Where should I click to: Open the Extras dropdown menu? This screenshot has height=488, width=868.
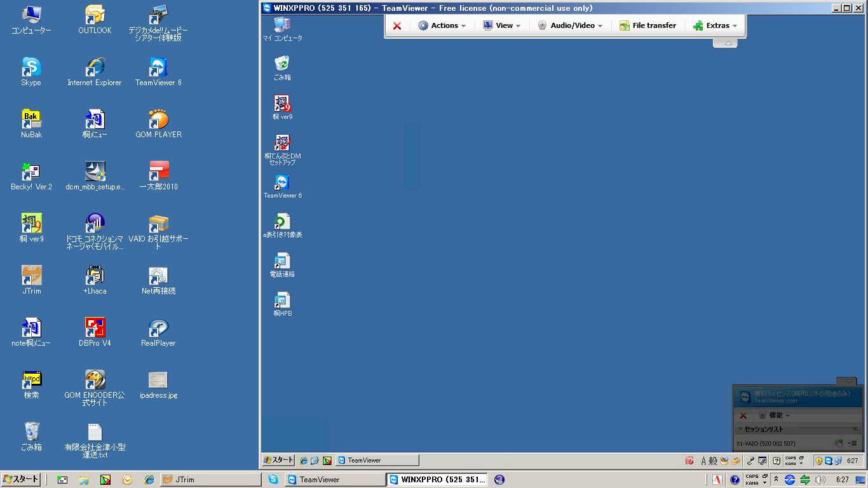pos(715,26)
